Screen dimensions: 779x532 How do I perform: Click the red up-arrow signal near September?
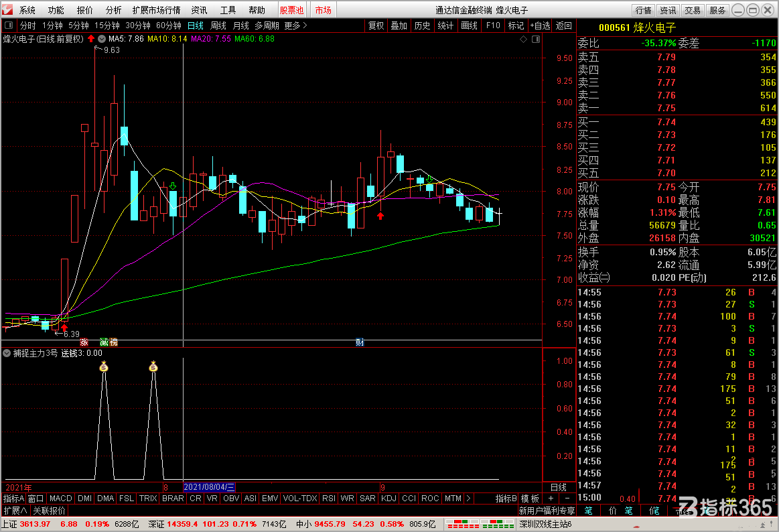(x=380, y=216)
